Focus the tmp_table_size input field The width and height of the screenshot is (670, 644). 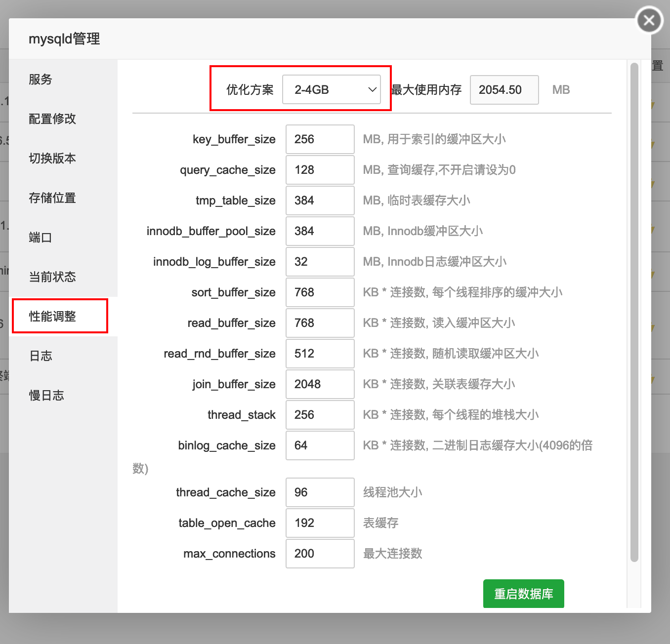pyautogui.click(x=320, y=201)
